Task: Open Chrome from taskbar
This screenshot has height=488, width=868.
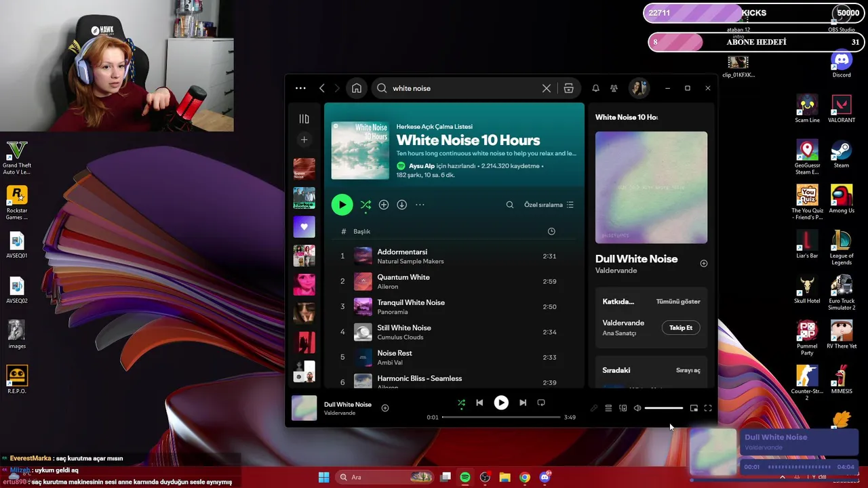Action: 525,477
